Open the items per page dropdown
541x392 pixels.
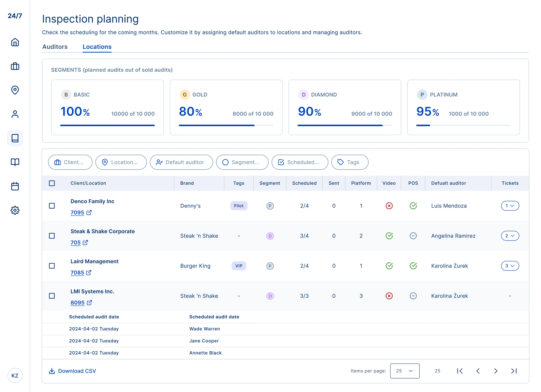pyautogui.click(x=404, y=371)
